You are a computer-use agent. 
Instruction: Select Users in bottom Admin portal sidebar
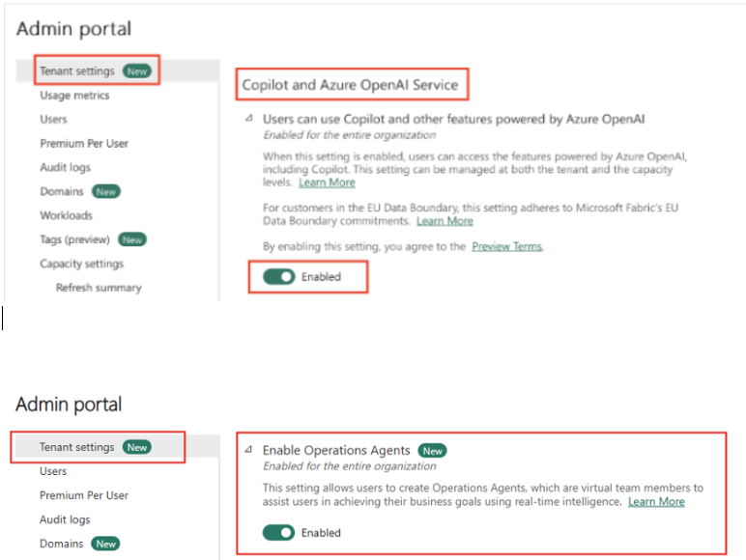[53, 471]
